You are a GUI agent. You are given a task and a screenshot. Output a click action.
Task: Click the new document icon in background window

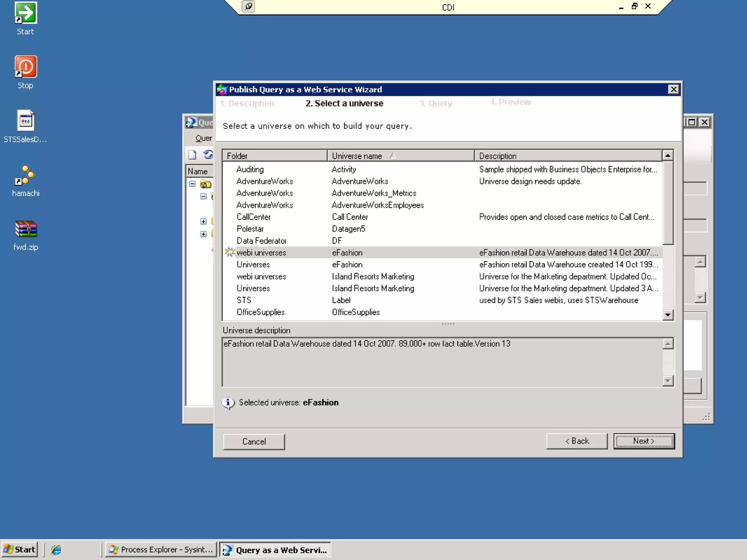tap(192, 155)
